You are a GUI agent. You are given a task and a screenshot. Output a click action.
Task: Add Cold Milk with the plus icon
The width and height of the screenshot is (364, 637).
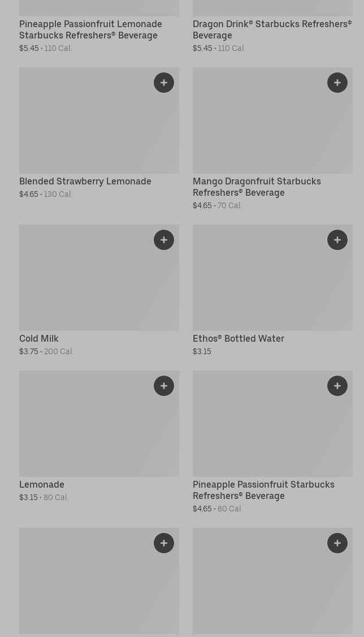coord(164,240)
